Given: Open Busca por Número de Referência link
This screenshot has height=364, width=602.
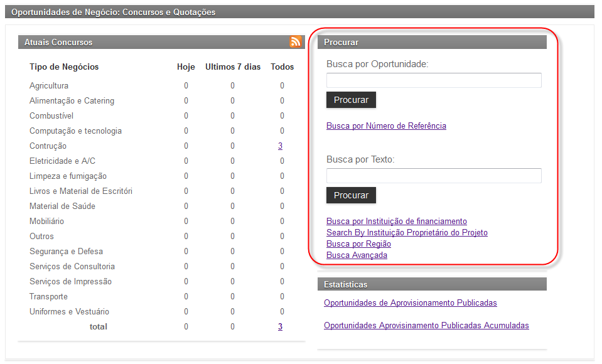Looking at the screenshot, I should [x=386, y=126].
